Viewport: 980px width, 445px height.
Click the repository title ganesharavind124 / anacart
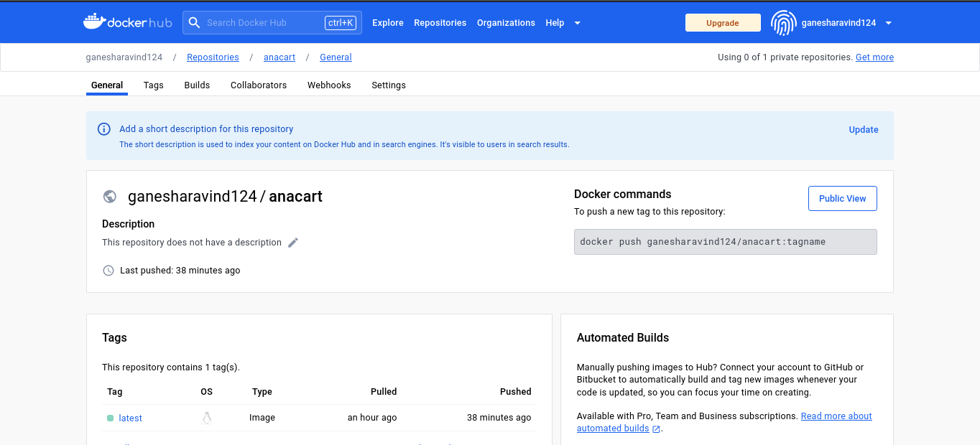coord(225,197)
